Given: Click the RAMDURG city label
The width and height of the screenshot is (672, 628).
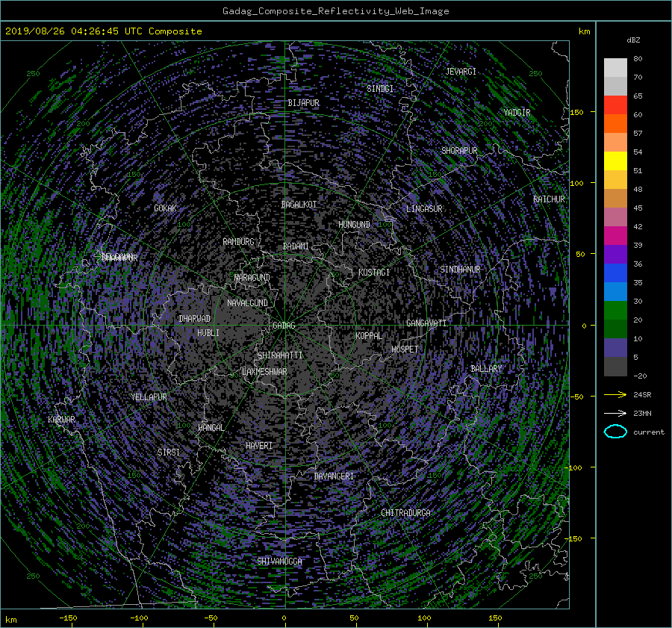Looking at the screenshot, I should [x=238, y=242].
